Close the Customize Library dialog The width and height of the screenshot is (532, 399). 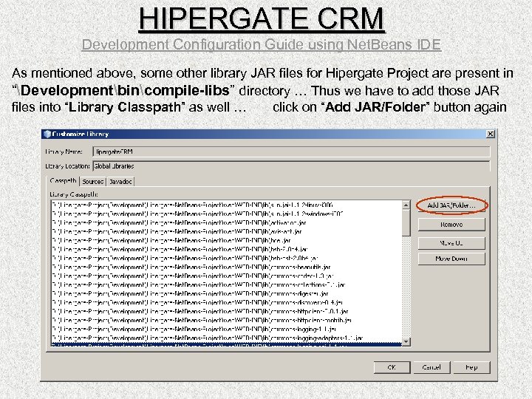click(491, 134)
